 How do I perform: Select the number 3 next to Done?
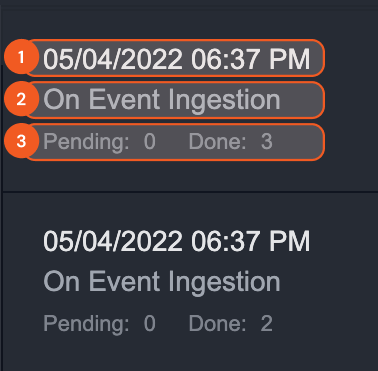267,142
